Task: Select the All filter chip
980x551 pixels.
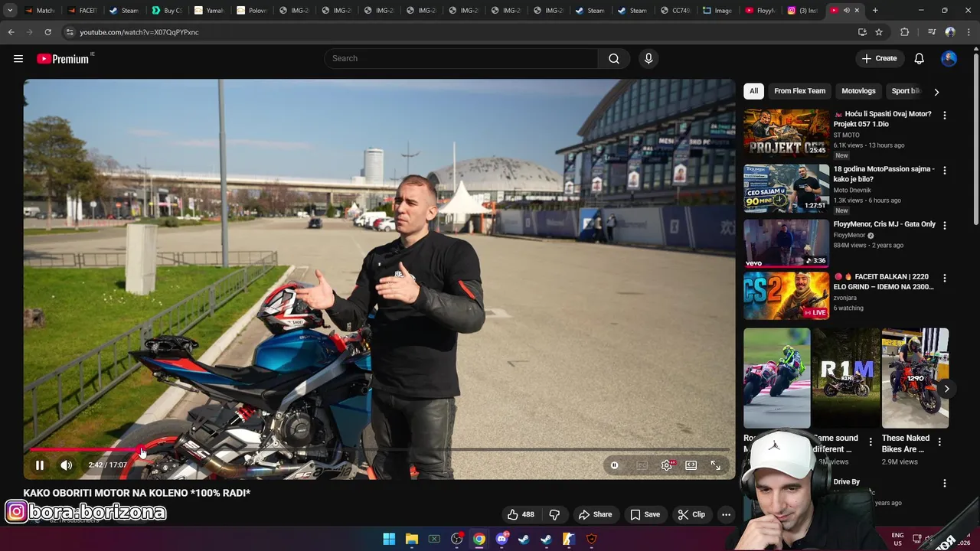Action: 753,91
